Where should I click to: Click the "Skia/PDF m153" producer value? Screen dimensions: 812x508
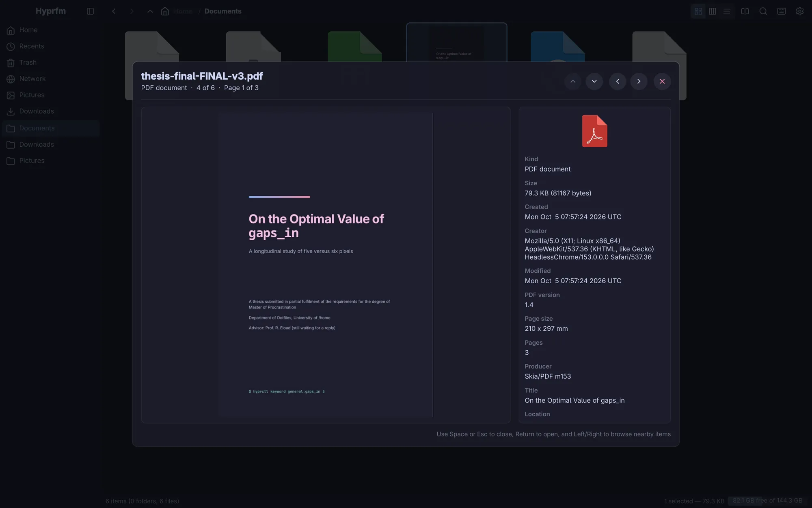tap(548, 376)
